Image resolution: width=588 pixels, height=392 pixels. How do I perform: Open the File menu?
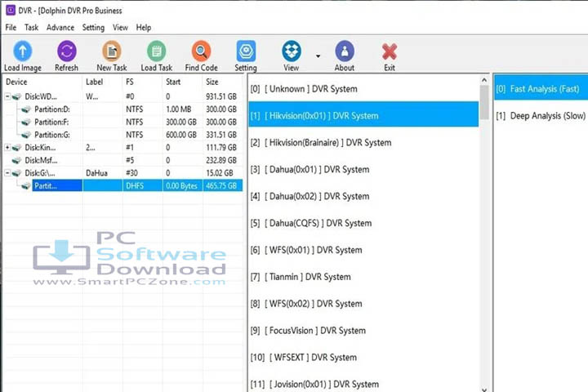[x=11, y=28]
